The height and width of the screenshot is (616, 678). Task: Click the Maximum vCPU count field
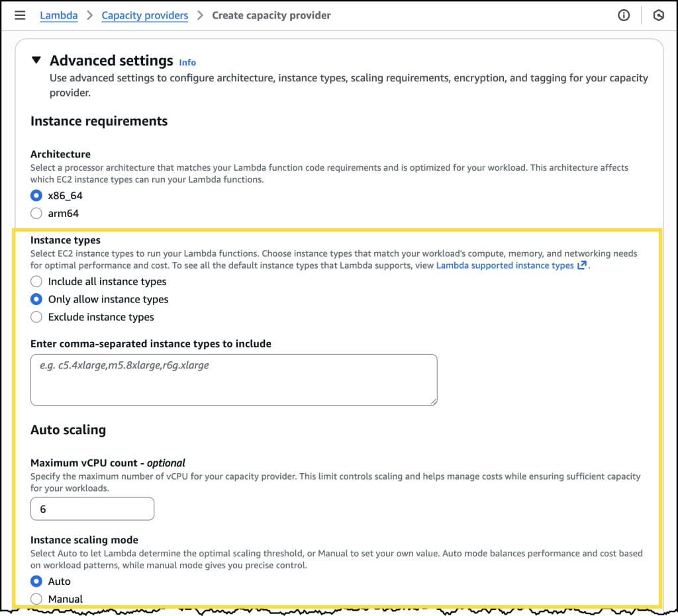point(92,509)
